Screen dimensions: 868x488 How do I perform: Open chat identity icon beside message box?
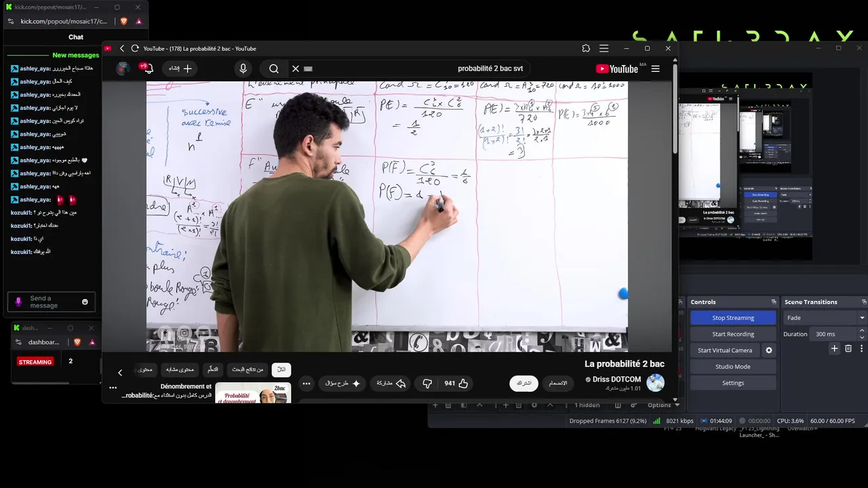click(18, 302)
